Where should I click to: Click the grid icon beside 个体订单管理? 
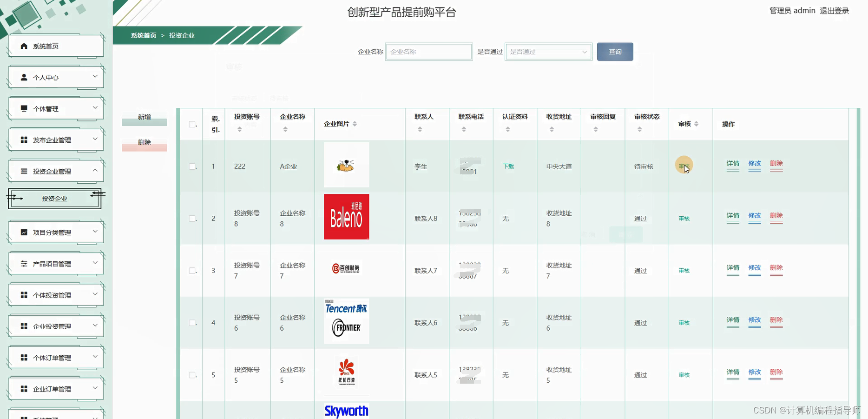(x=24, y=357)
